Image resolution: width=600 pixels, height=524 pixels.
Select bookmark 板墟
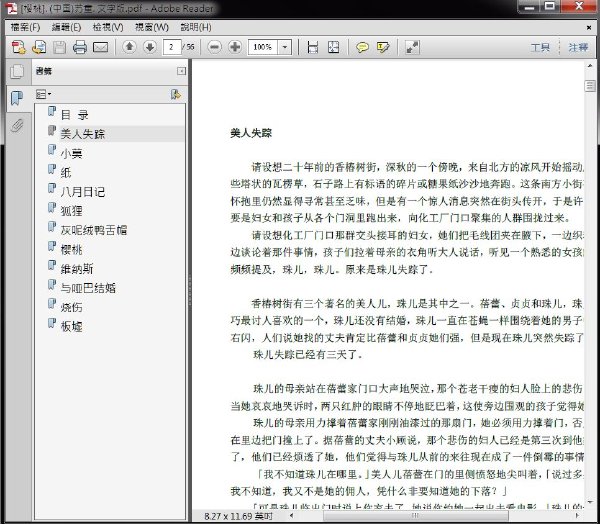coord(72,326)
